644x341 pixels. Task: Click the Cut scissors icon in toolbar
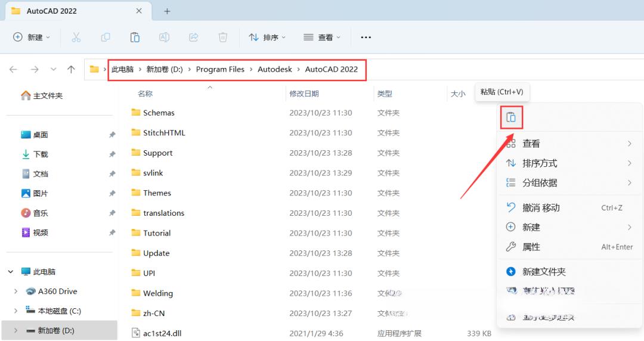pyautogui.click(x=76, y=38)
